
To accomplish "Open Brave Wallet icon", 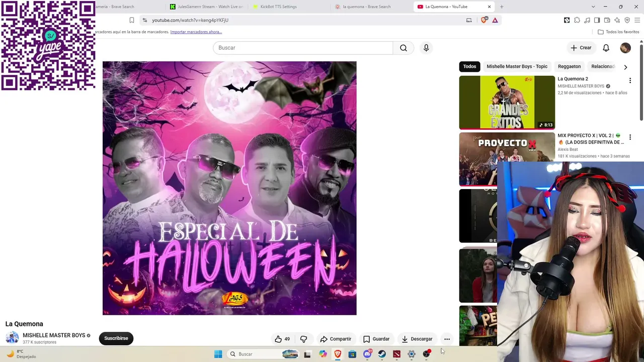I will tap(607, 20).
